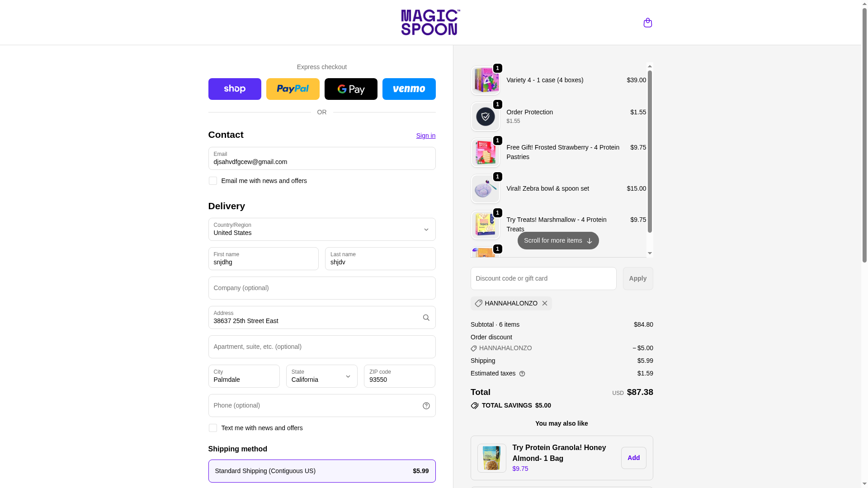Click the address search magnifier icon
The image size is (868, 488).
pyautogui.click(x=426, y=318)
